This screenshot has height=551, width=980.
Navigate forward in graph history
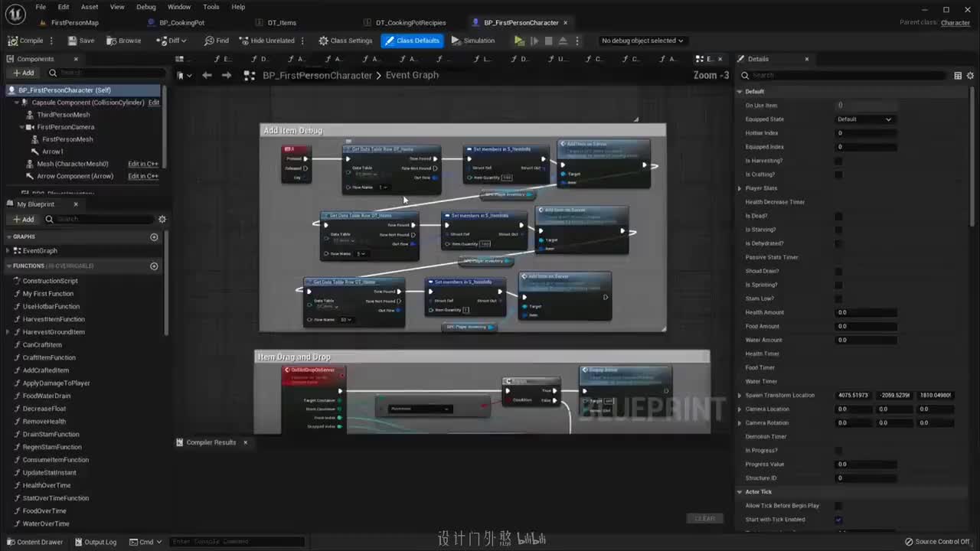(226, 75)
